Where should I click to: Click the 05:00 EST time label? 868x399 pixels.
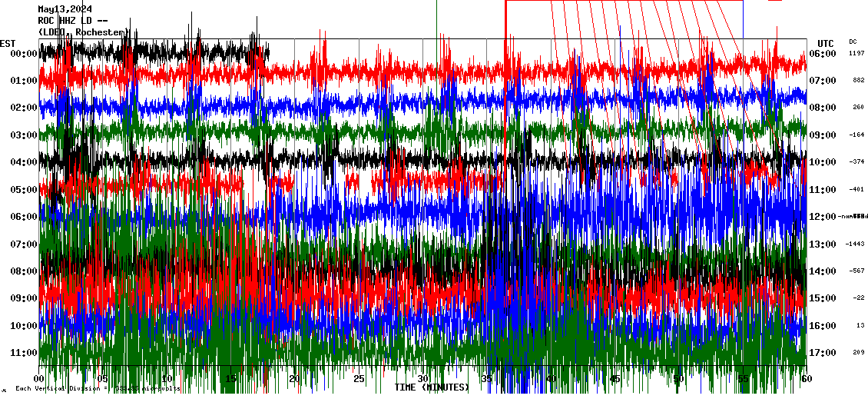25,190
